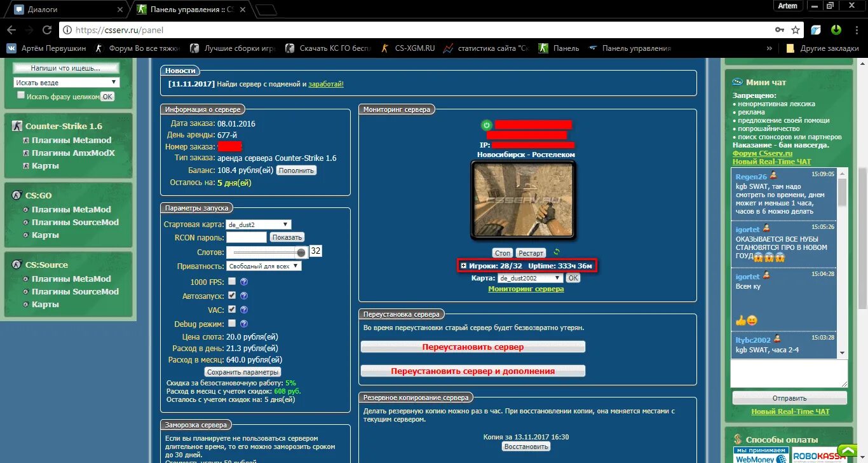
Task: Open 'Плагины AmxModX' link
Action: [x=73, y=153]
